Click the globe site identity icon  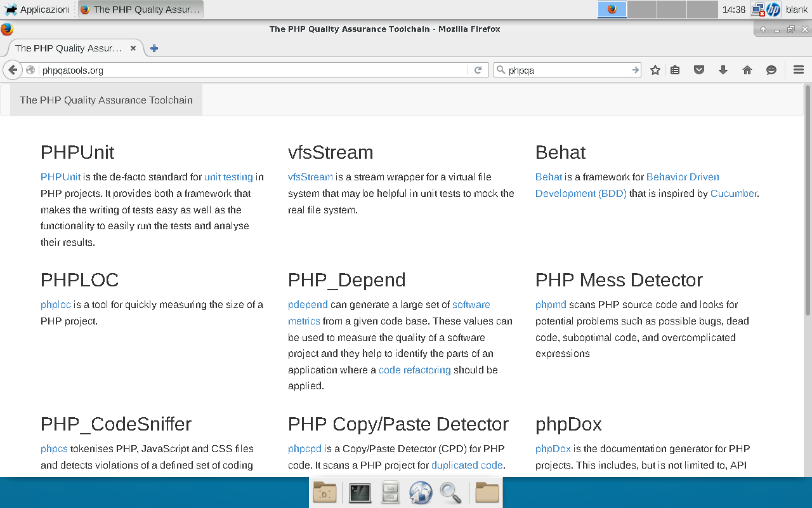coord(30,70)
